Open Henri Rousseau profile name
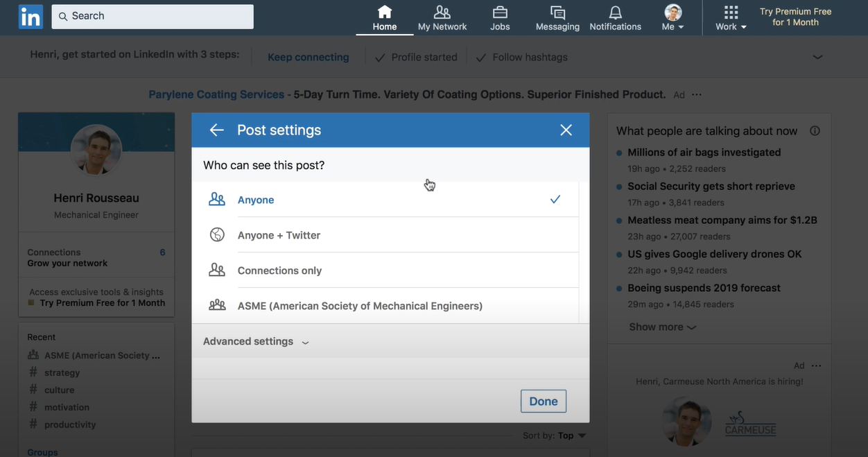Viewport: 868px width, 457px height. [96, 198]
